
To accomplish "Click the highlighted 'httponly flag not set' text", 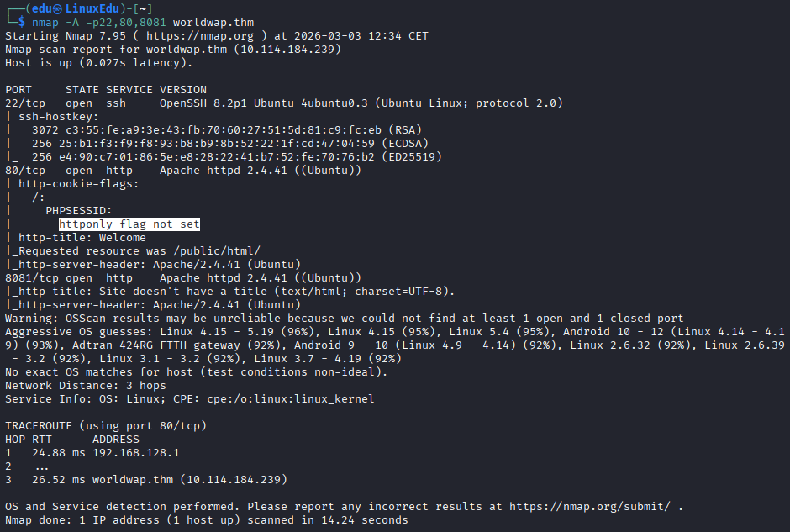I will pyautogui.click(x=129, y=224).
